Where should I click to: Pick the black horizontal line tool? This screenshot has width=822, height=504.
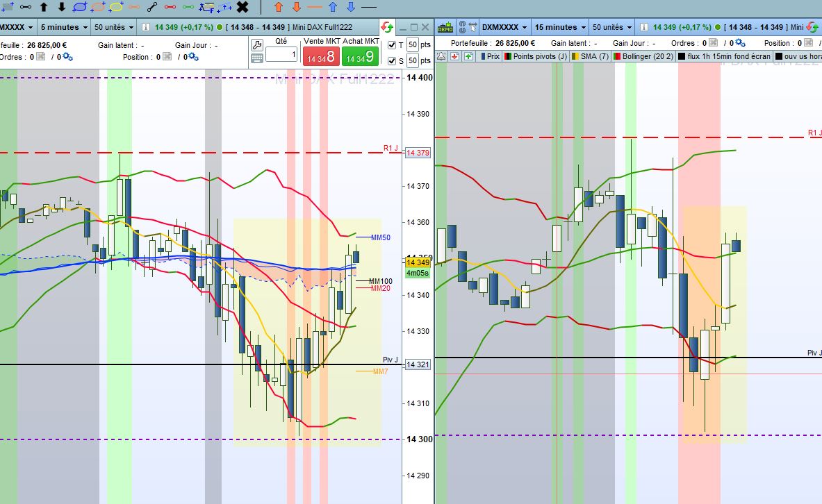tap(369, 8)
